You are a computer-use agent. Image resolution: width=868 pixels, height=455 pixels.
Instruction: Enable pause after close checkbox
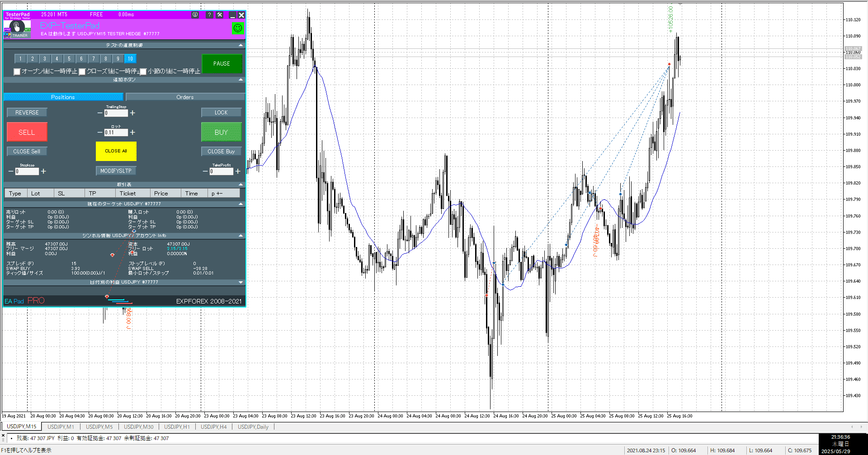82,71
